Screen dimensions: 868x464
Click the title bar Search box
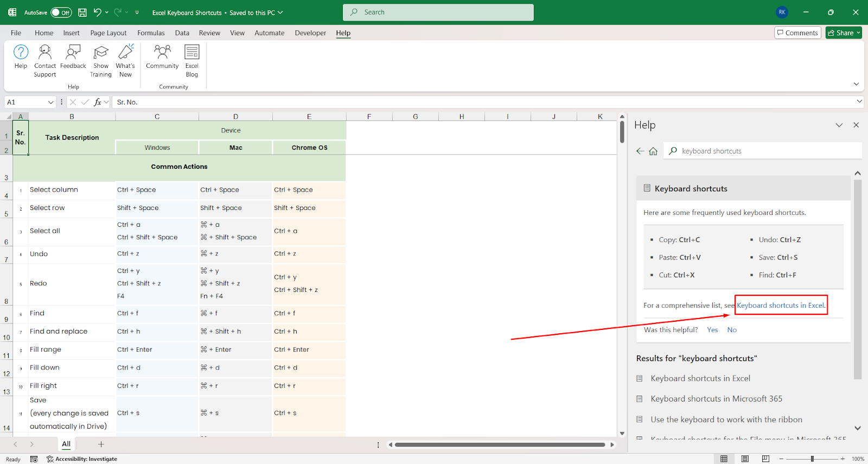[438, 12]
